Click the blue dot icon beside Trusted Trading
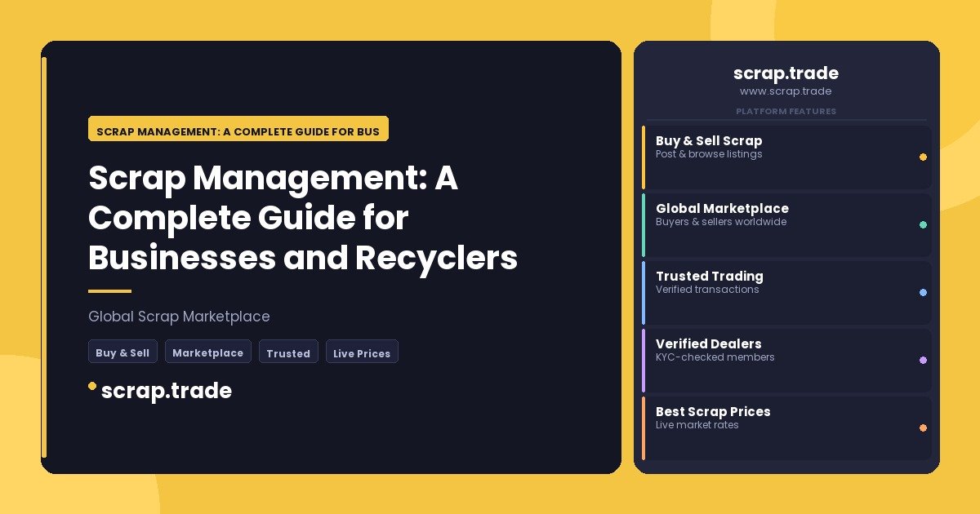The width and height of the screenshot is (980, 514). click(923, 292)
